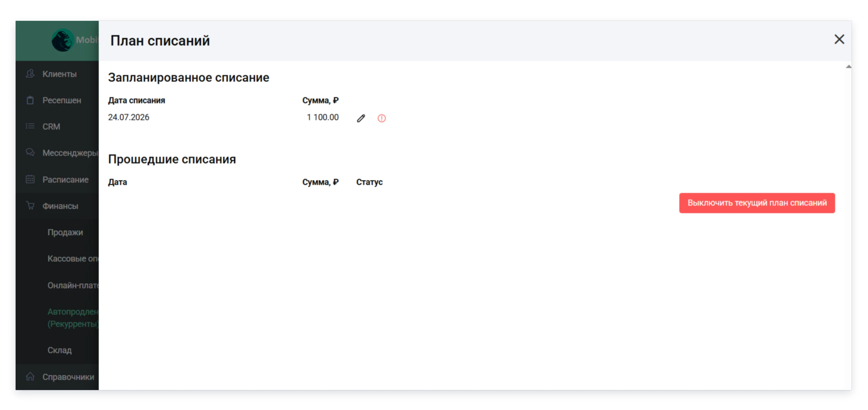Click the scrollbar up arrow
The image size is (868, 410).
pos(848,66)
